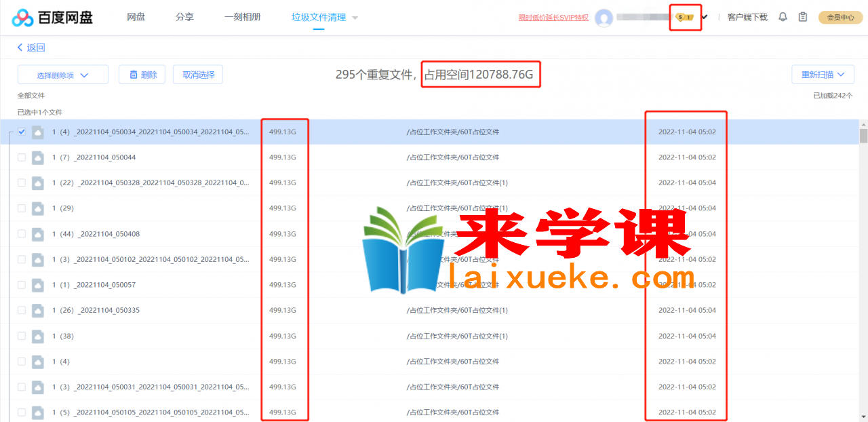The height and width of the screenshot is (422, 868).
Task: Switch to the 网盘 tab
Action: click(136, 17)
